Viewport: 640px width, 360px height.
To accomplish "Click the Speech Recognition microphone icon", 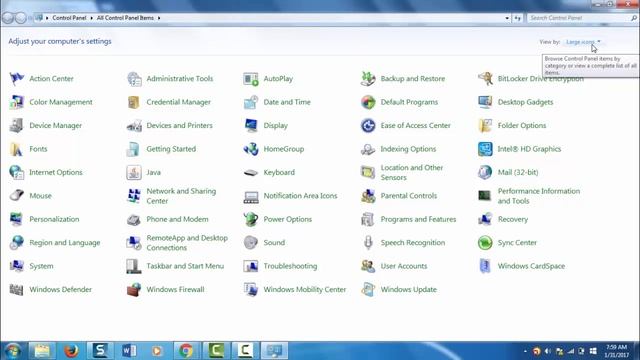I will pos(368,242).
